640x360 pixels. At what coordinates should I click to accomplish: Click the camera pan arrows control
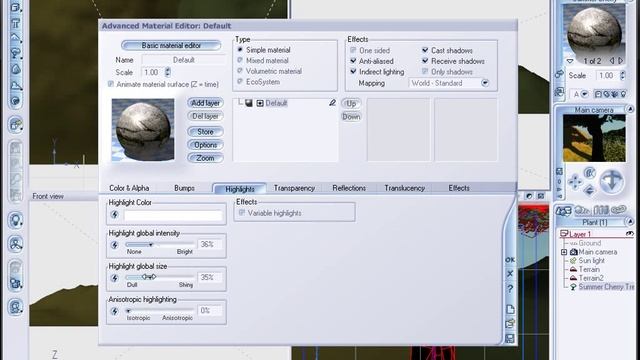tap(575, 182)
